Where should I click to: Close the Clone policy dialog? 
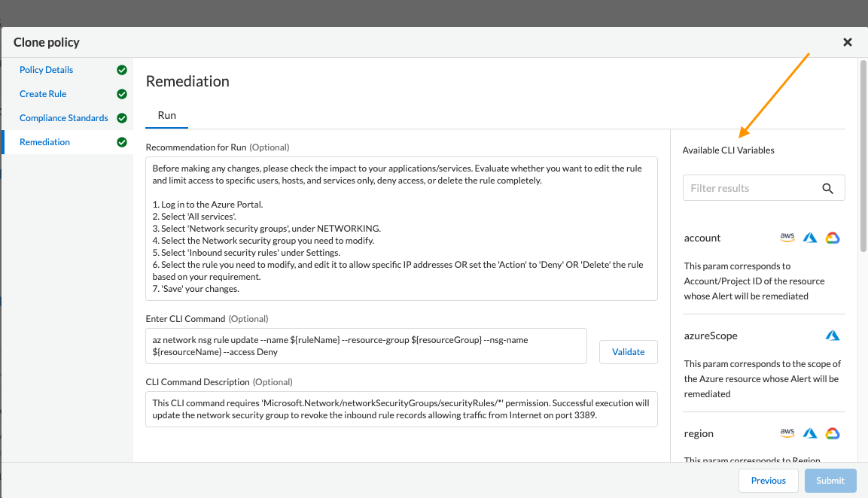click(848, 42)
